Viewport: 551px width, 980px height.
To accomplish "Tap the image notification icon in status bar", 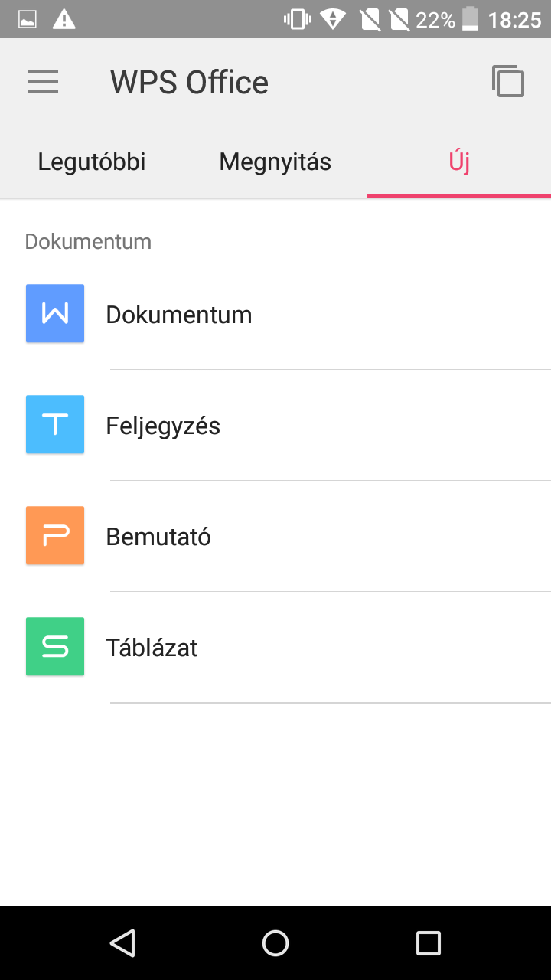I will click(28, 19).
